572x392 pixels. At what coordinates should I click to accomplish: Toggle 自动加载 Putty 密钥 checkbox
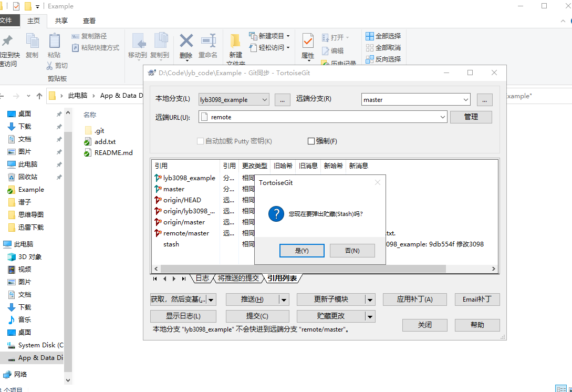[x=200, y=141]
